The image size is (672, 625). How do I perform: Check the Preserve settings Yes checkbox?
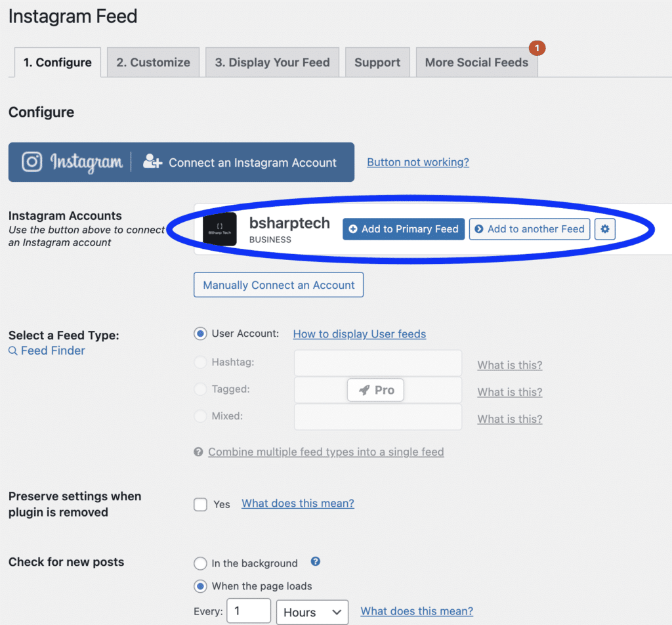point(200,505)
